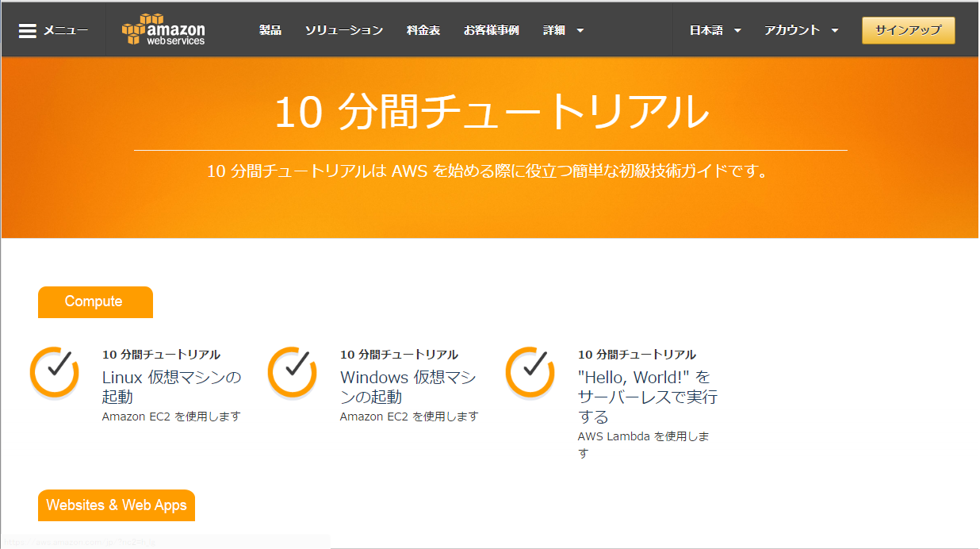The height and width of the screenshot is (549, 980).
Task: Expand the アカウント dropdown
Action: pyautogui.click(x=802, y=30)
